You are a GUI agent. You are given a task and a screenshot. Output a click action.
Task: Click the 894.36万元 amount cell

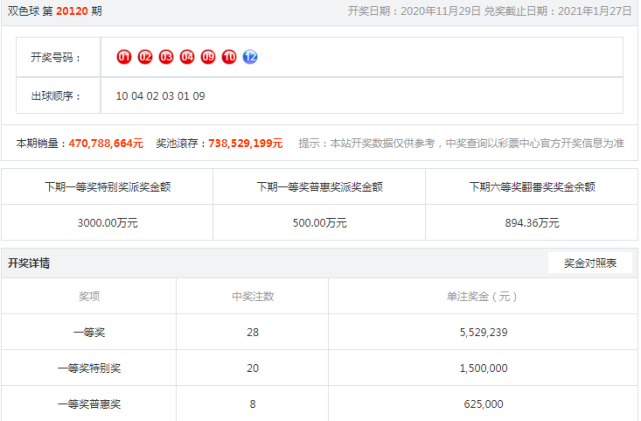tap(532, 223)
